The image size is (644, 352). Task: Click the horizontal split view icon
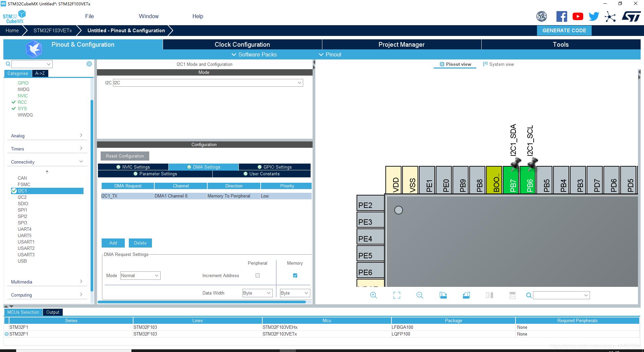[x=512, y=295]
